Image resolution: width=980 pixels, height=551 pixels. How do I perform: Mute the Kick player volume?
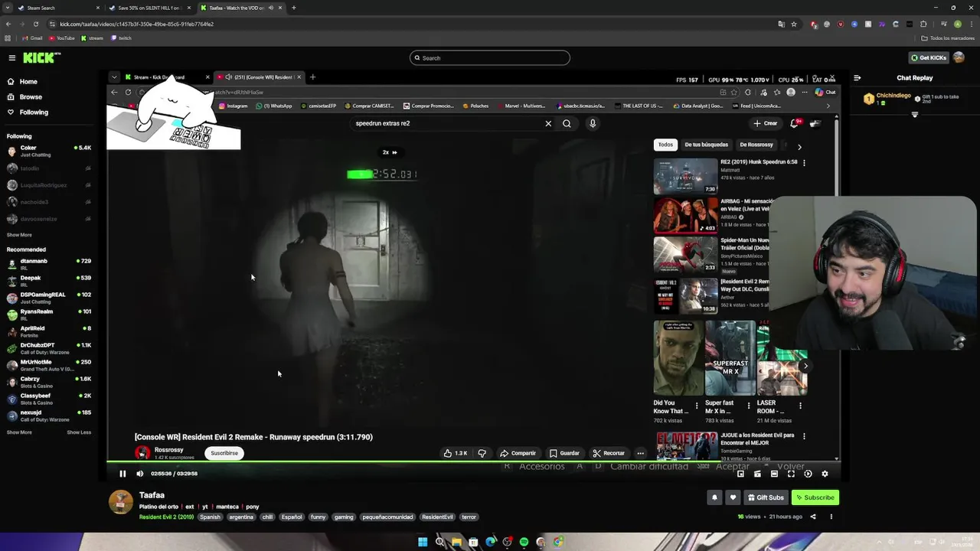(x=139, y=474)
